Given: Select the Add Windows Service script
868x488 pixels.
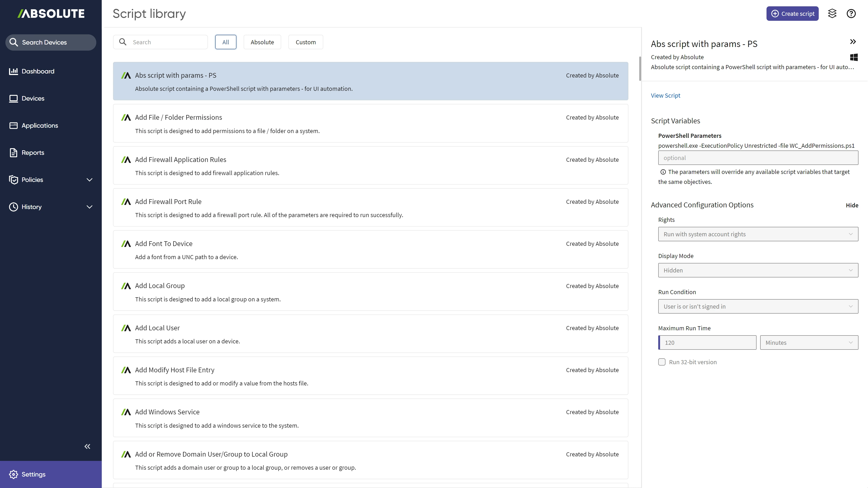Looking at the screenshot, I should tap(371, 418).
